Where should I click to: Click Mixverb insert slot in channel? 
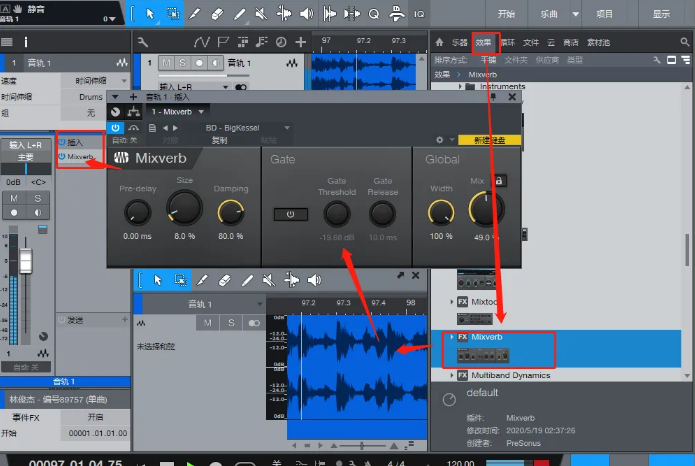80,157
